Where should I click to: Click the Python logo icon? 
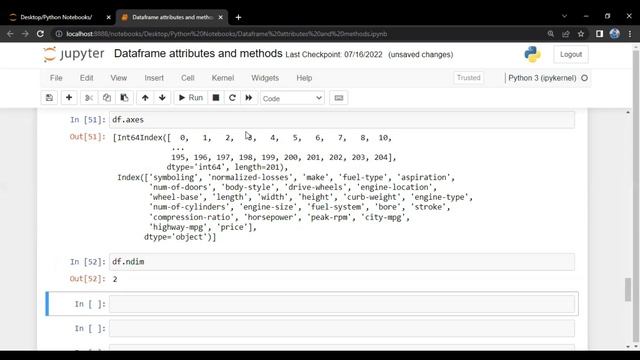point(532,54)
